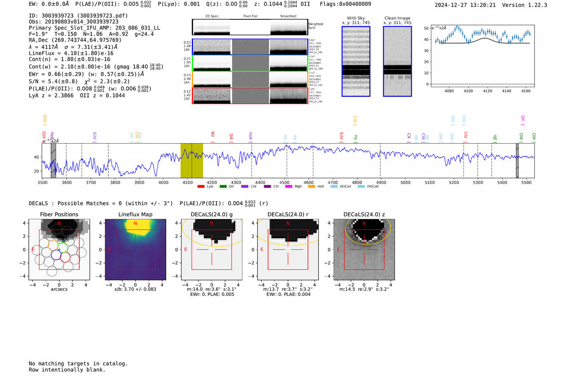Click the grey hatched band near 3550
This screenshot has width=576, height=392.
(53, 160)
